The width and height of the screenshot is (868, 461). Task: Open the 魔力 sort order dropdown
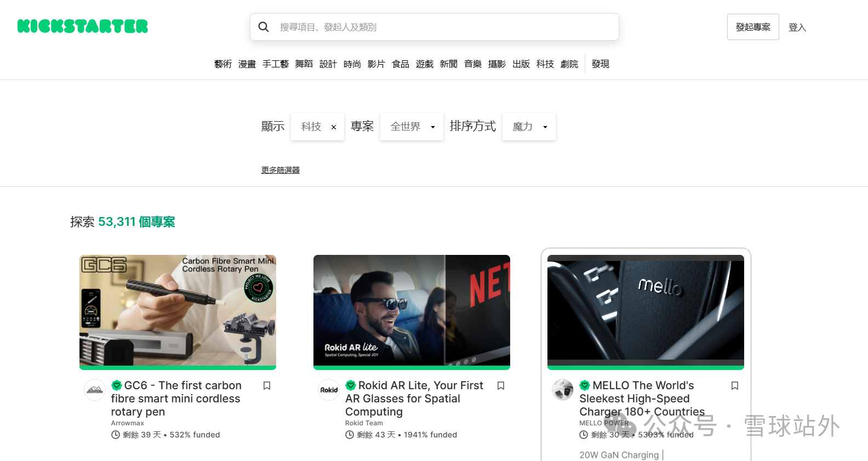point(529,127)
